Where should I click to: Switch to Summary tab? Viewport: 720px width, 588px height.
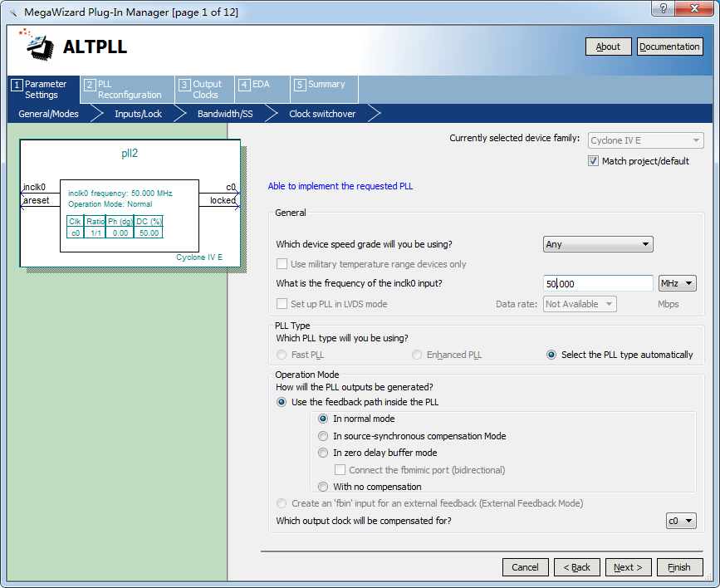(324, 90)
